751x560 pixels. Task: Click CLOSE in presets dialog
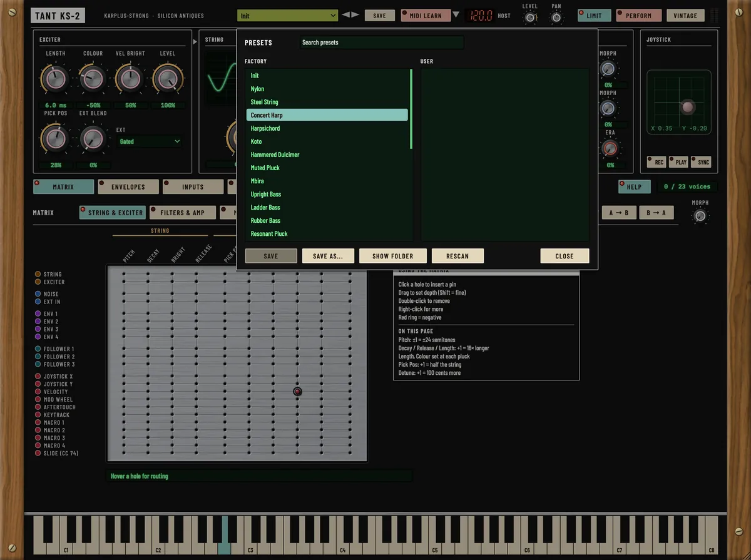point(565,256)
